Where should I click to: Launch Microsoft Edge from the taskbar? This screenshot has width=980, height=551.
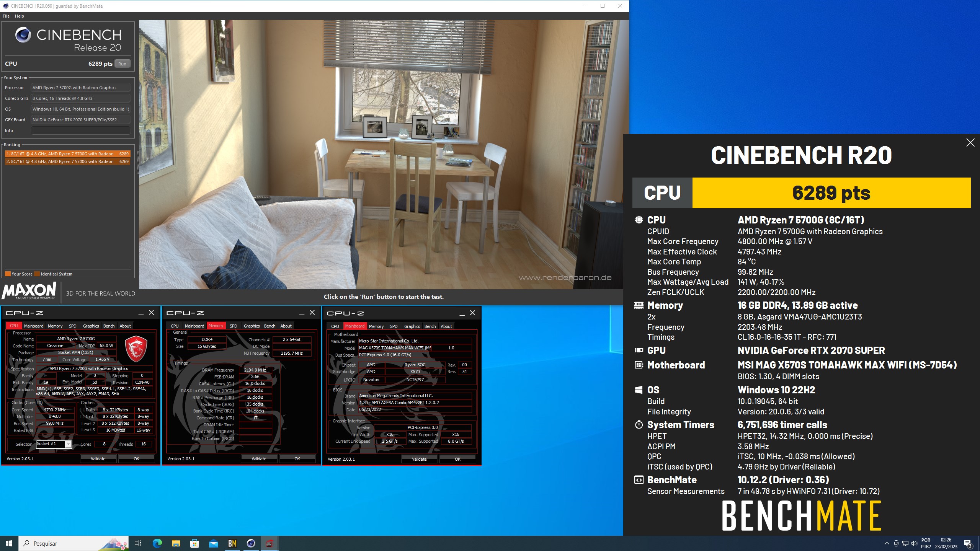coord(157,543)
